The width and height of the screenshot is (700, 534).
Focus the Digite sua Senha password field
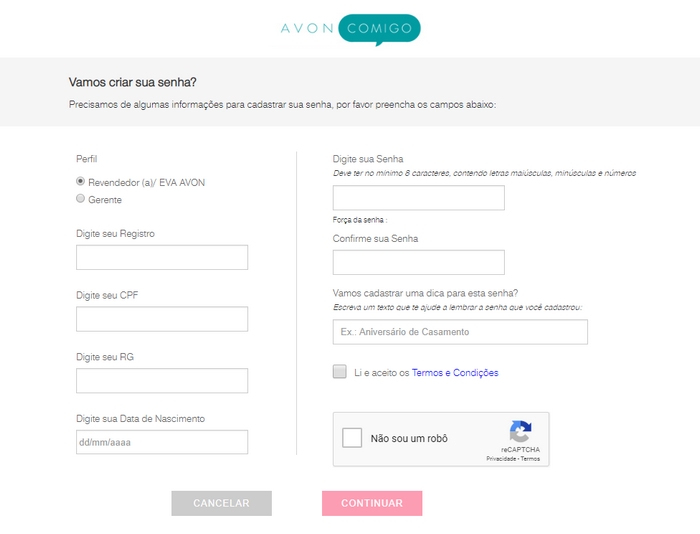pos(419,198)
